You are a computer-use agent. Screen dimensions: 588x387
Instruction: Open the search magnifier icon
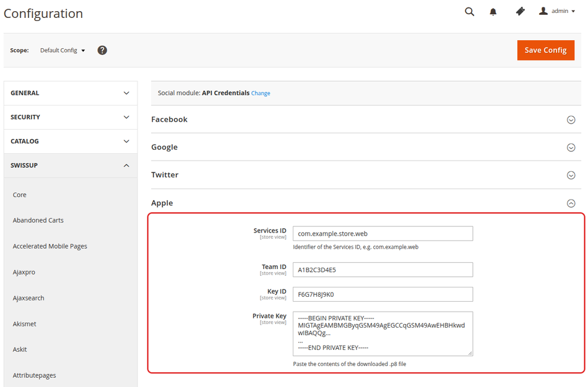(469, 12)
